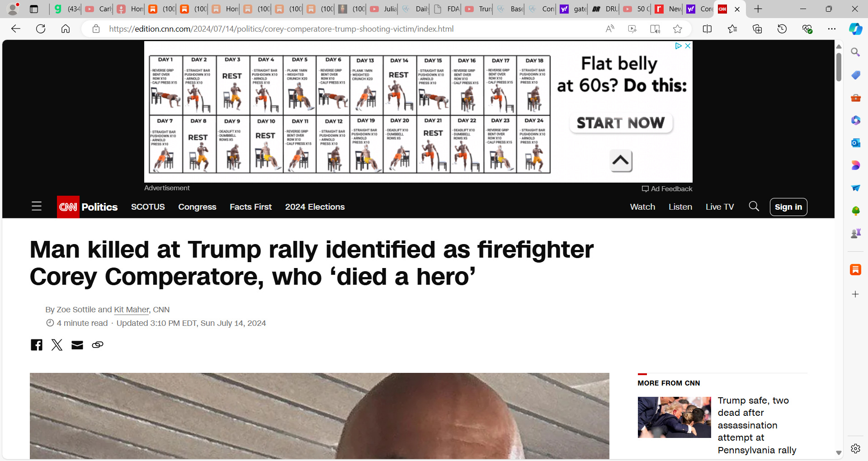Switch to the FDA tab
This screenshot has width=868, height=461.
446,9
